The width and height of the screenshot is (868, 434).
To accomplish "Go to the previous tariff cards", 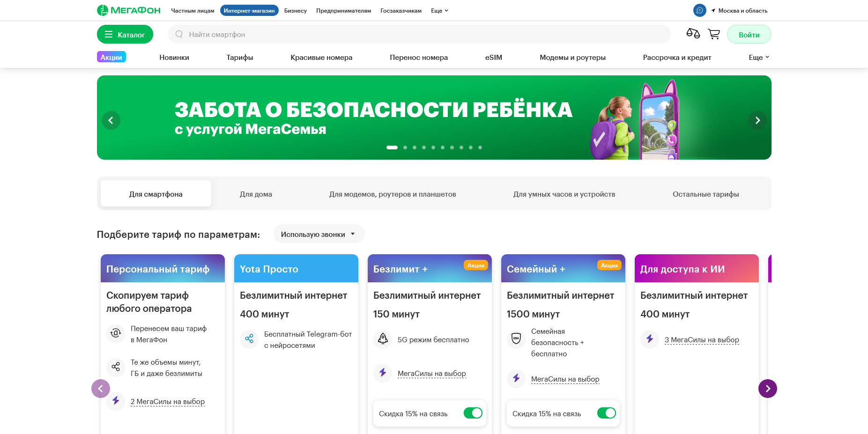I will click(101, 389).
